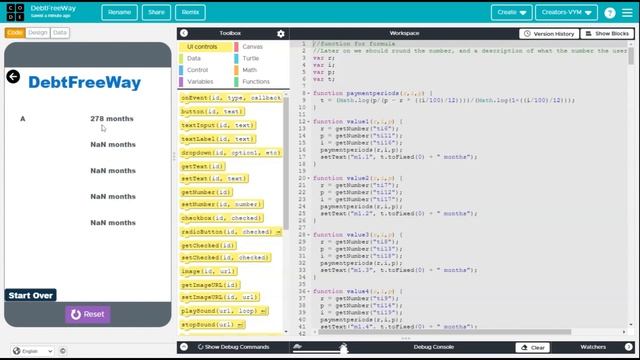Click the getChecked(id) block
The width and height of the screenshot is (640, 360).
pos(208,246)
